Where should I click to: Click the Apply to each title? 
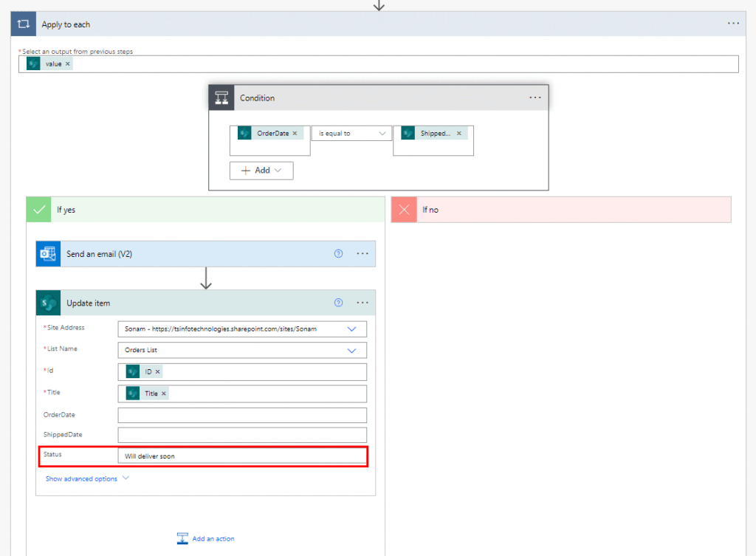pyautogui.click(x=66, y=24)
